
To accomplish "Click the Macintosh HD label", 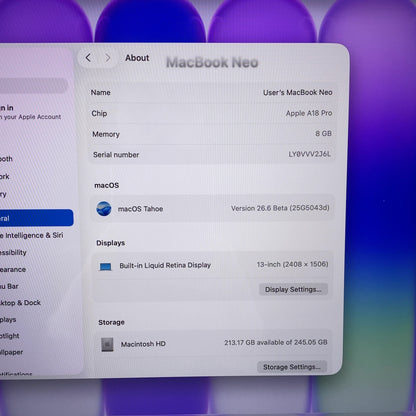I will click(x=143, y=344).
